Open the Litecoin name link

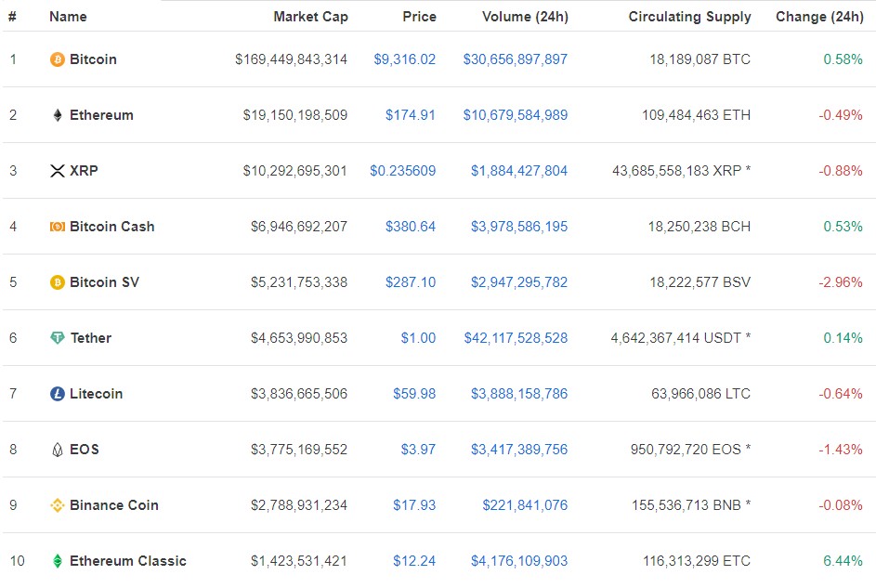(96, 394)
